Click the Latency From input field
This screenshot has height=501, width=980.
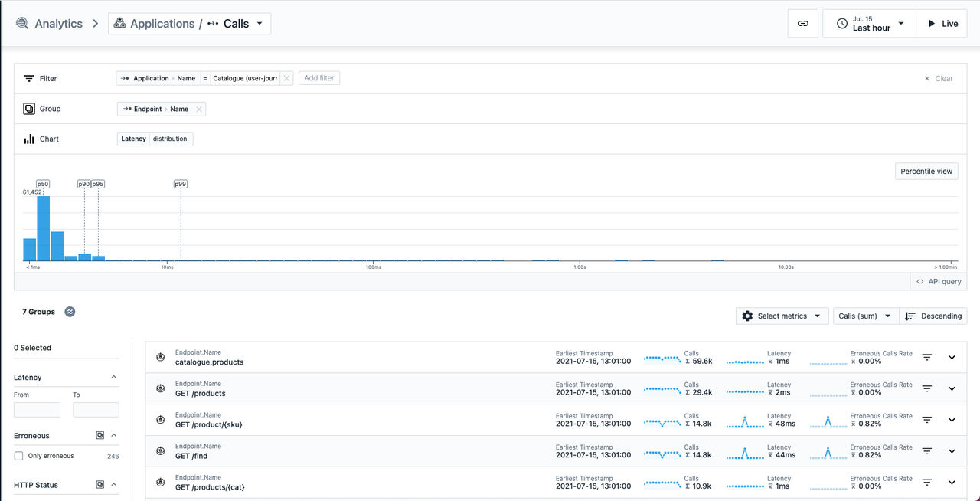click(x=37, y=410)
